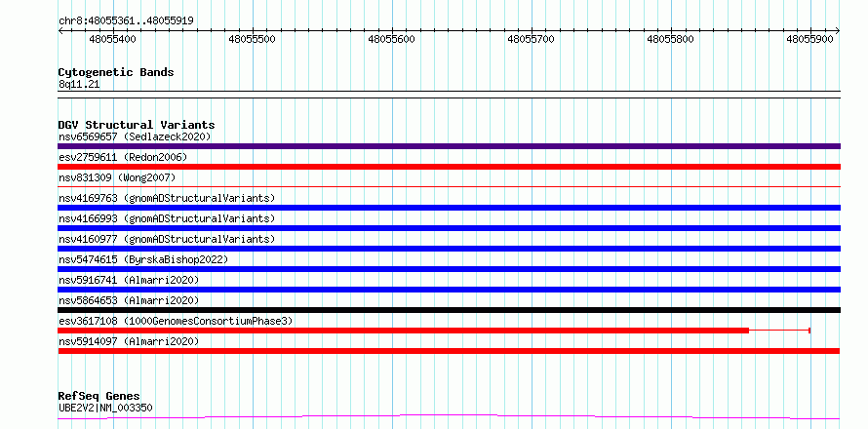Select the nsv5474615 (ByrskaBishop2022) label
Image resolution: width=868 pixels, height=429 pixels.
142,259
